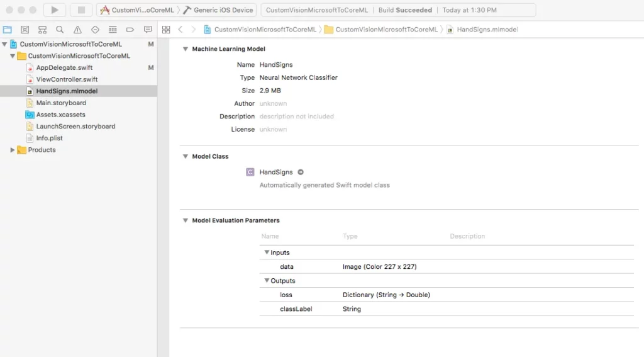Collapse the Model Class section

tap(186, 156)
